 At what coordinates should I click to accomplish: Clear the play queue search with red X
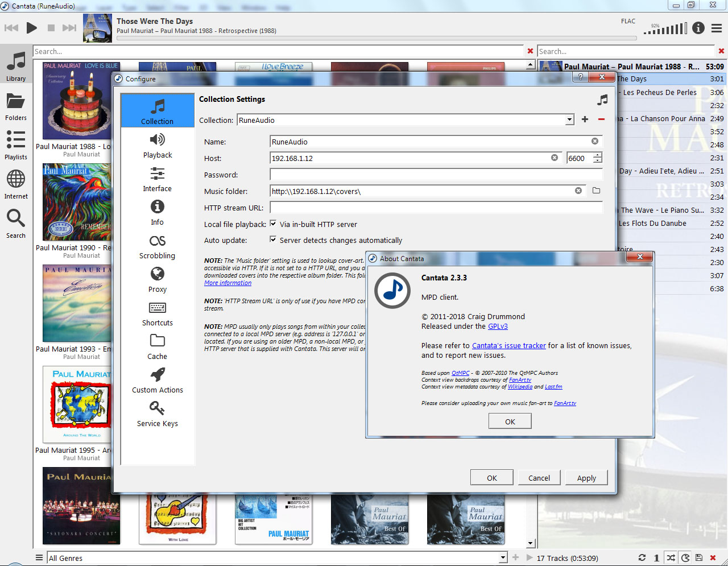[721, 51]
